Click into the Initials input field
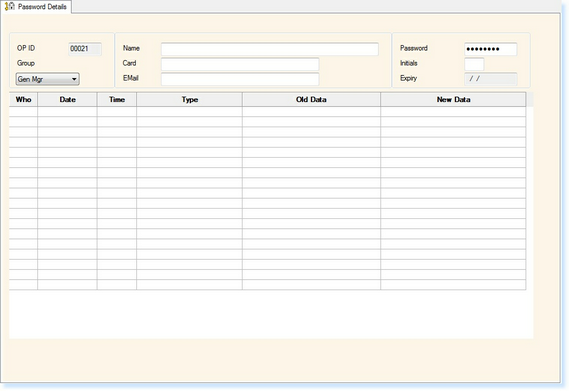 pos(474,64)
